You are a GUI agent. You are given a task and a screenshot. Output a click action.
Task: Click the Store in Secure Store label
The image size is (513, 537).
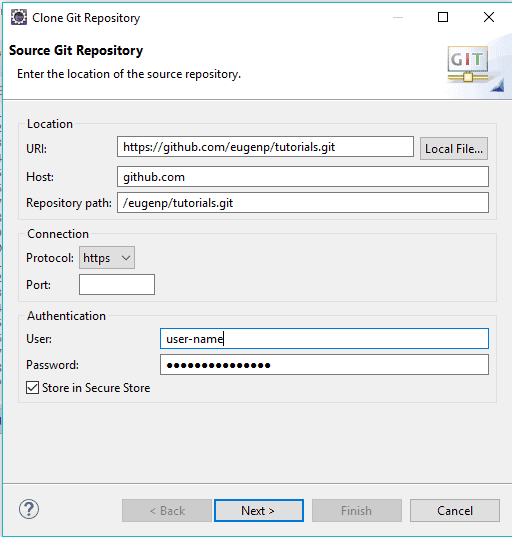pos(96,388)
